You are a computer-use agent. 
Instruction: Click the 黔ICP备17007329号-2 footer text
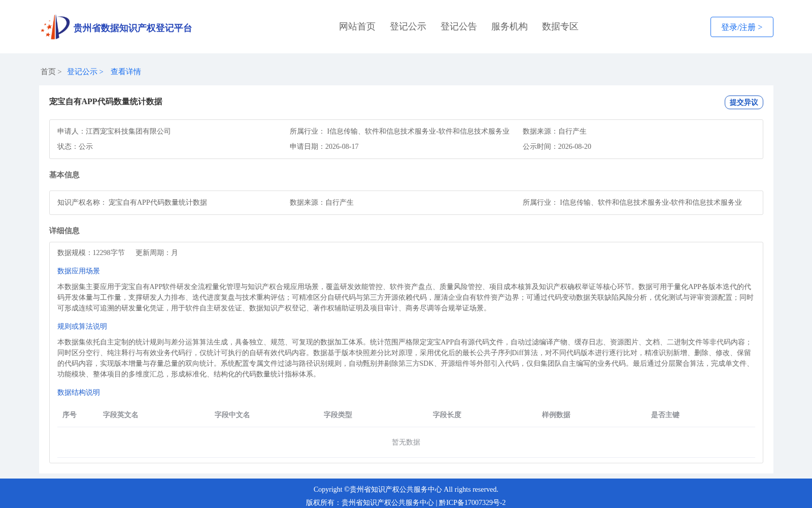[472, 502]
